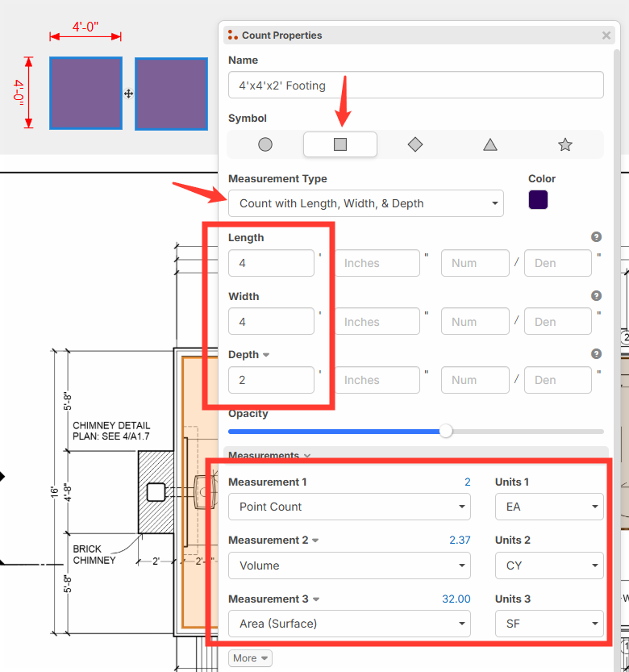Click the More button
The height and width of the screenshot is (672, 629).
click(250, 657)
